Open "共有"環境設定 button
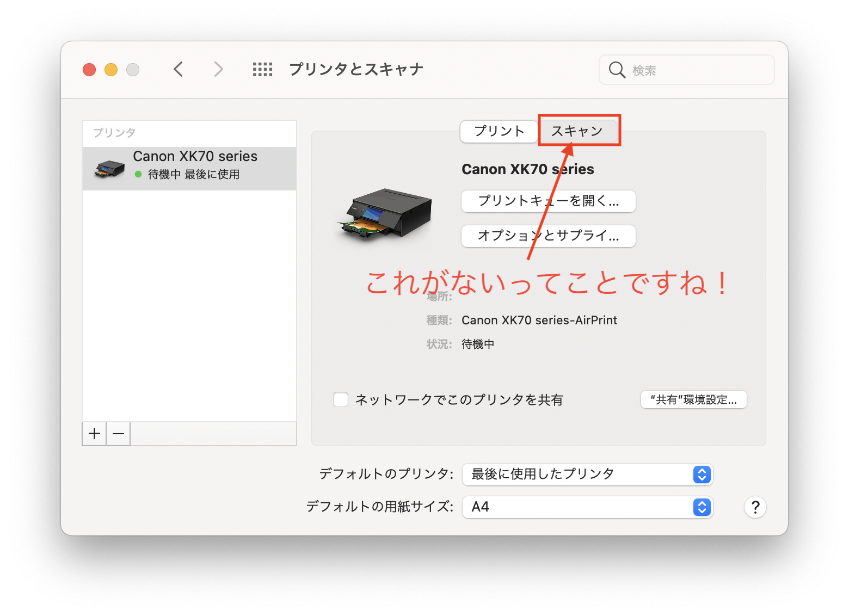 (694, 400)
